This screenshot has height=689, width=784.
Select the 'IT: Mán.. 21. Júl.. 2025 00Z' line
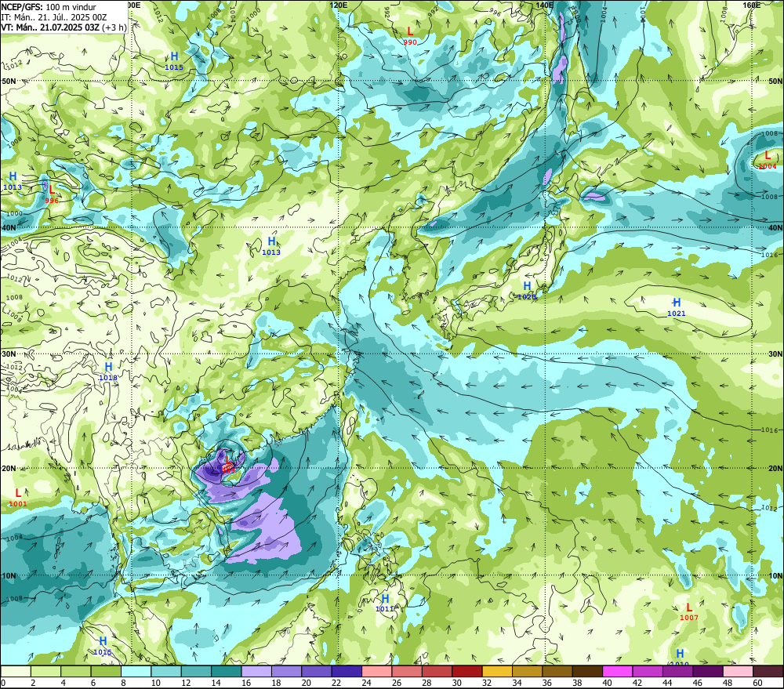coord(54,17)
